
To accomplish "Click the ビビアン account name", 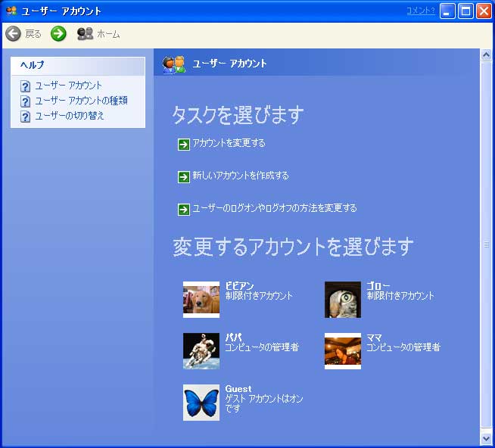I will click(239, 286).
